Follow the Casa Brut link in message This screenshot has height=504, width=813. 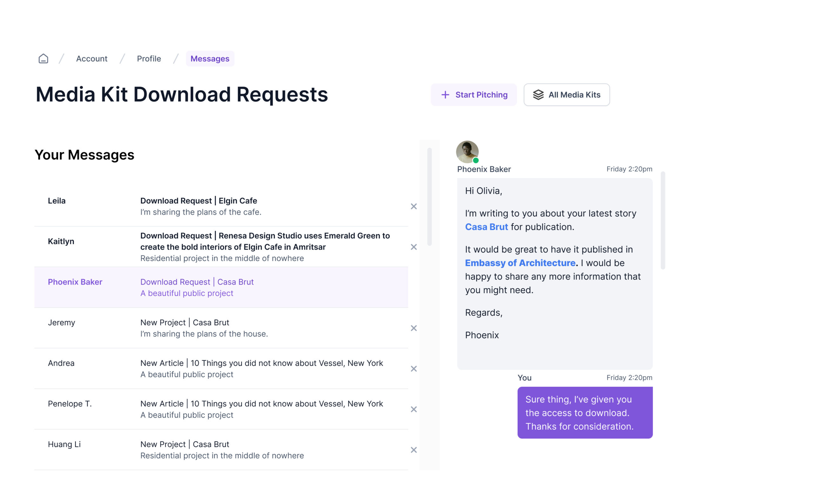[486, 227]
